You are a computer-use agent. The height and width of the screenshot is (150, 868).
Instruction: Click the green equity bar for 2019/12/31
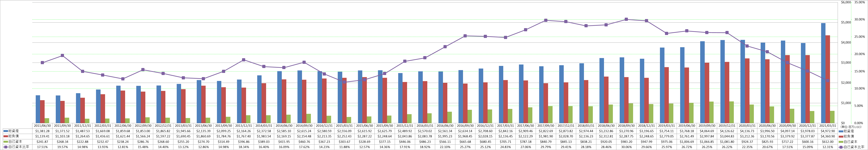(x=731, y=112)
